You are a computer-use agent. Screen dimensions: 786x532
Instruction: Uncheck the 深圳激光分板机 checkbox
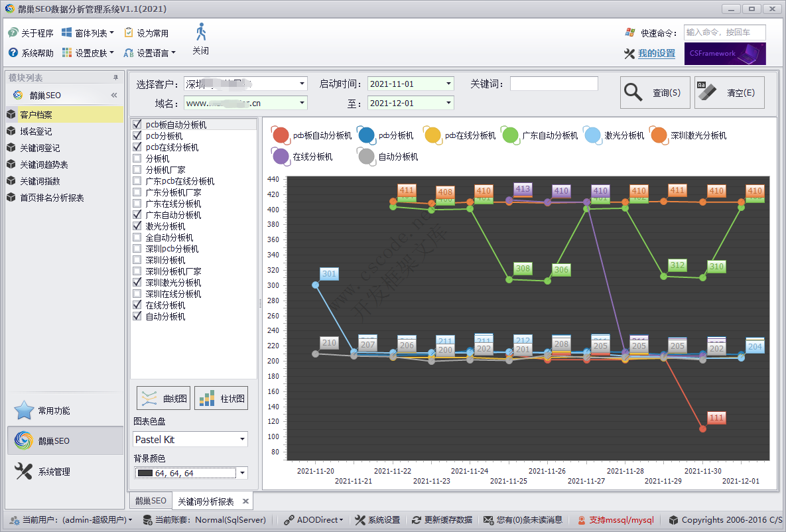click(x=137, y=283)
